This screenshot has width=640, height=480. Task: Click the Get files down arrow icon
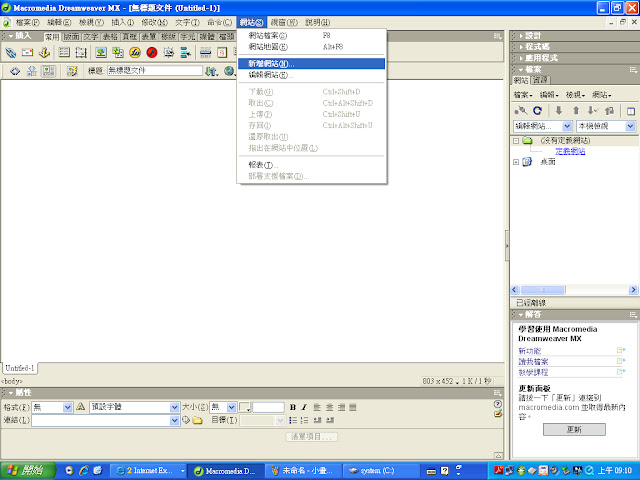tap(559, 111)
